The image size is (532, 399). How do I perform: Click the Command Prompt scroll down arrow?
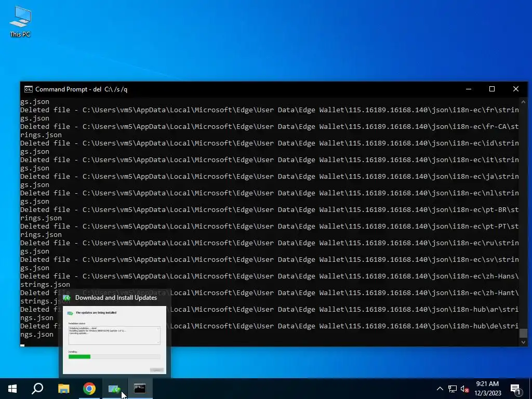[524, 342]
